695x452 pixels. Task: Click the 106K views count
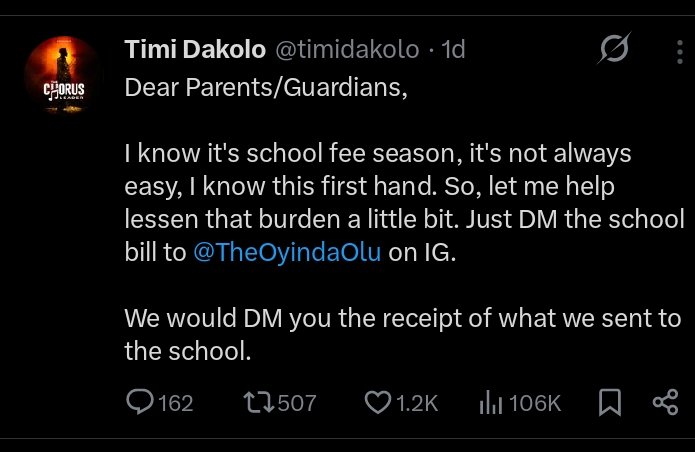tap(535, 403)
